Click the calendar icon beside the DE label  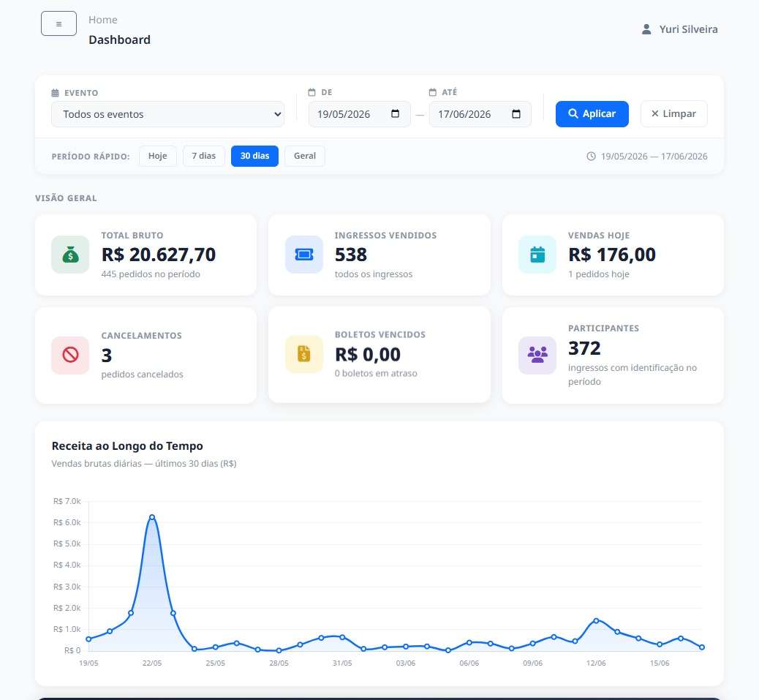click(x=311, y=92)
